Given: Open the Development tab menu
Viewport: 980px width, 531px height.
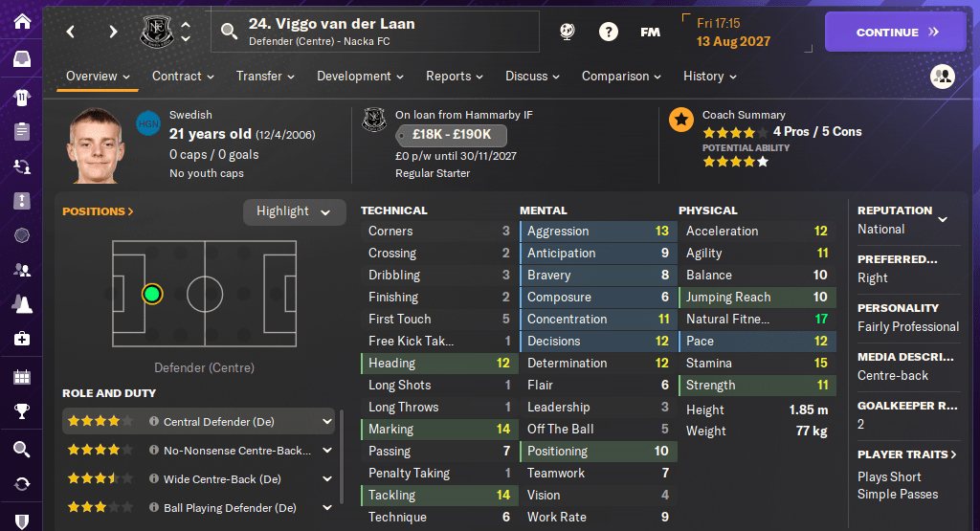Looking at the screenshot, I should coord(360,77).
